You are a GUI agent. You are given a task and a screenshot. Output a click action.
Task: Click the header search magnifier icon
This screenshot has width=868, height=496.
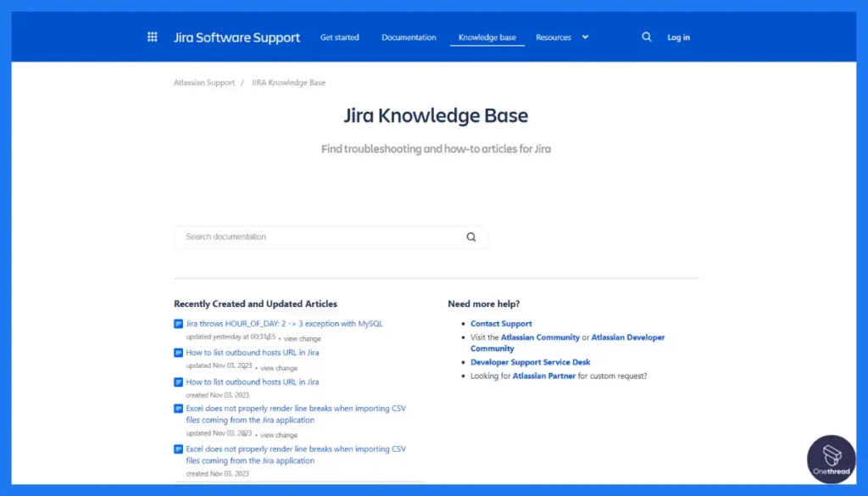click(x=647, y=37)
